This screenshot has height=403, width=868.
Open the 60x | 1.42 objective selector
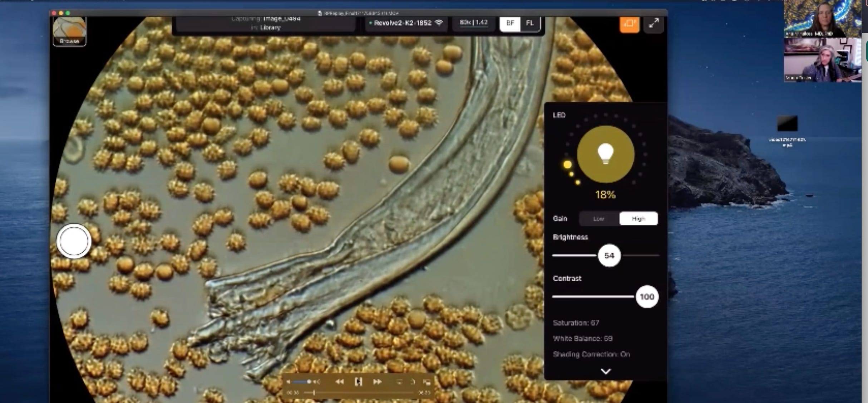click(474, 23)
